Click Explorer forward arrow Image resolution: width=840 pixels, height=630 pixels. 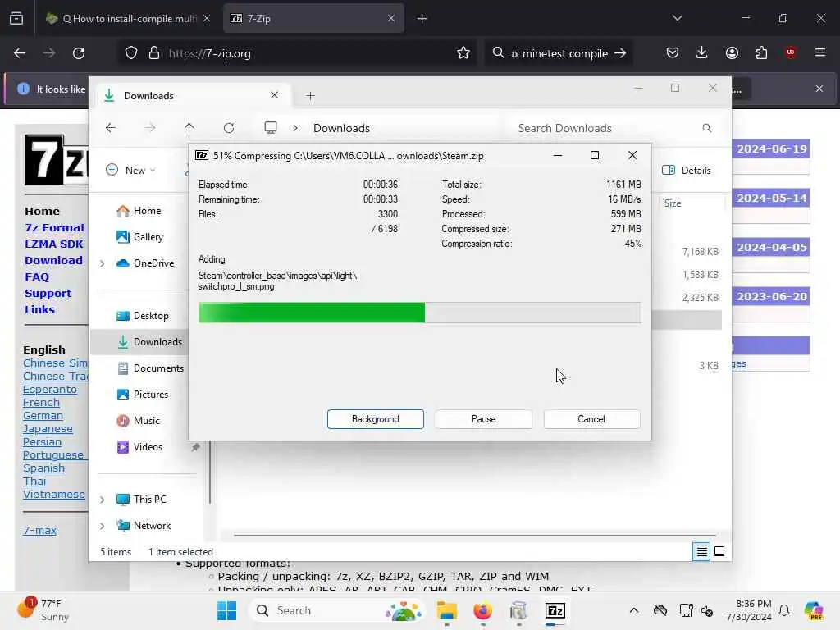click(150, 128)
